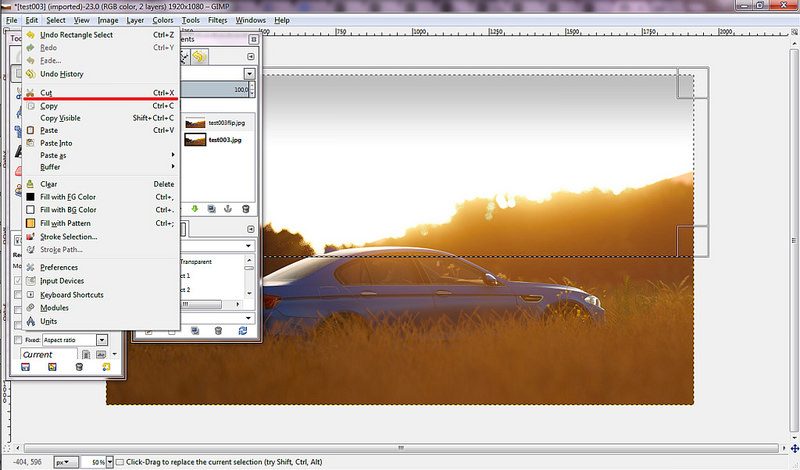Click the duplicate layer button

(x=211, y=209)
